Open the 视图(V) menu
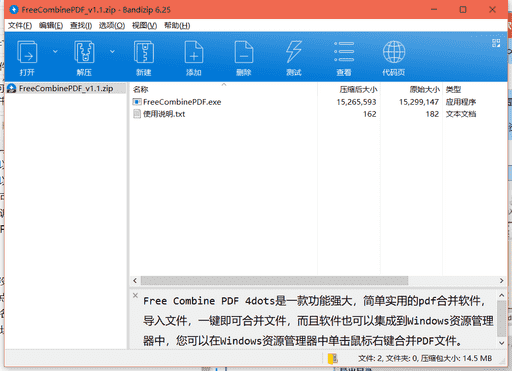 (144, 26)
